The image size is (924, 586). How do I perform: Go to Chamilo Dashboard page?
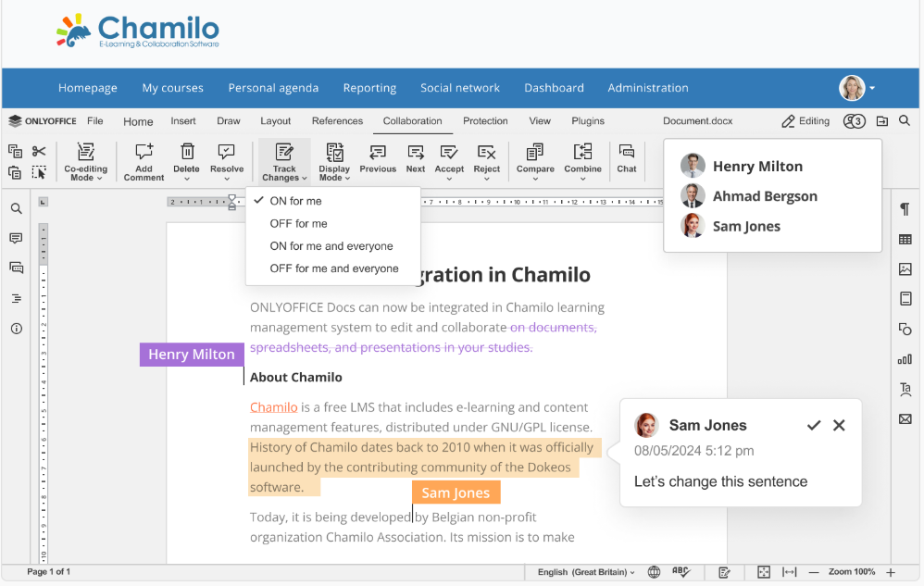(554, 88)
